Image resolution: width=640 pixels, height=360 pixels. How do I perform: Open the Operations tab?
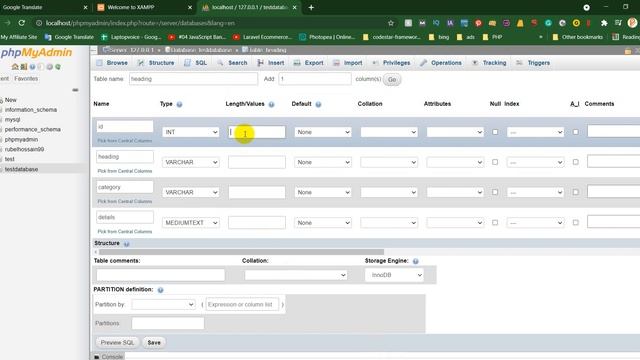(441, 63)
